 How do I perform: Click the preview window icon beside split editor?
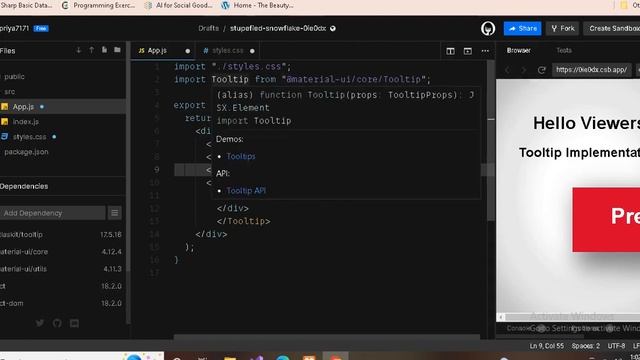point(467,51)
